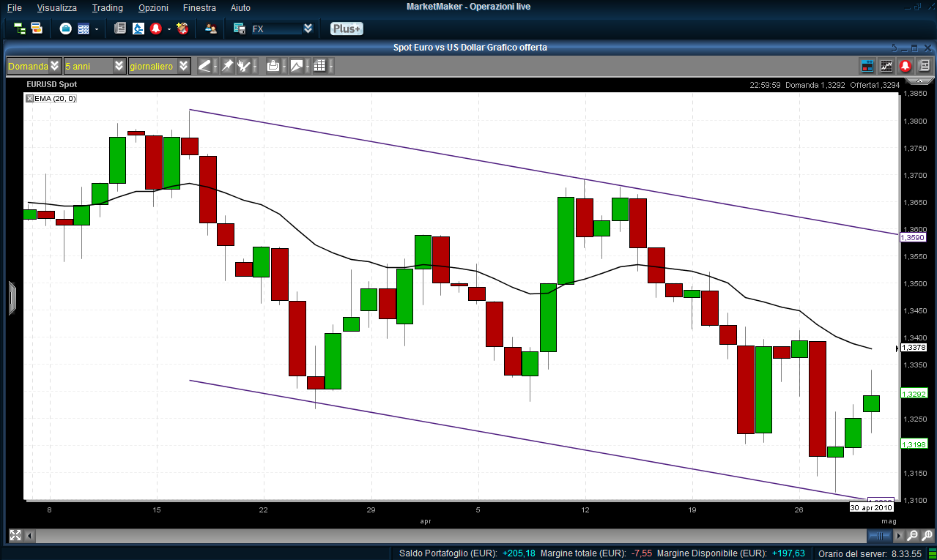Toggle the fullscreen expand arrows icon
Viewport: 937px width, 560px height.
click(x=15, y=535)
